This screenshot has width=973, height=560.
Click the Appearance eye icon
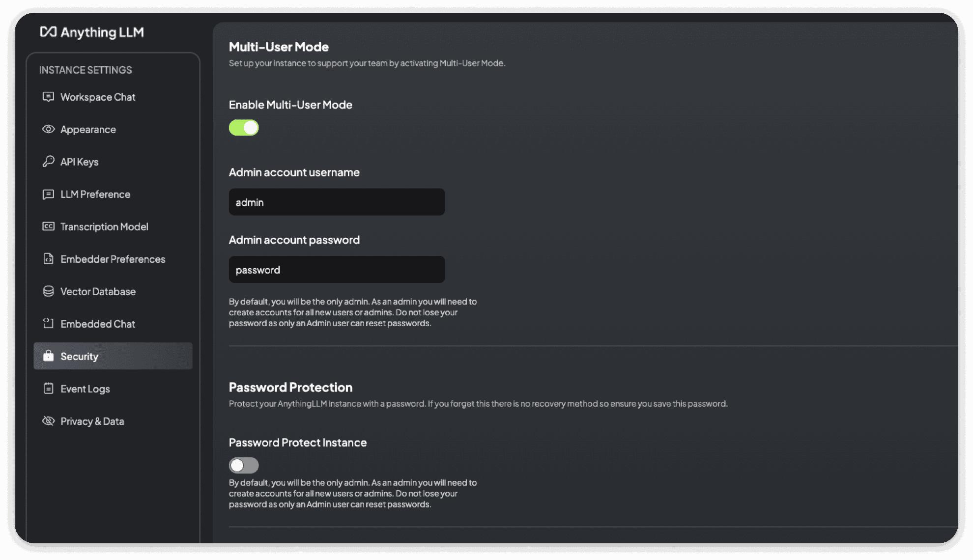pyautogui.click(x=48, y=129)
